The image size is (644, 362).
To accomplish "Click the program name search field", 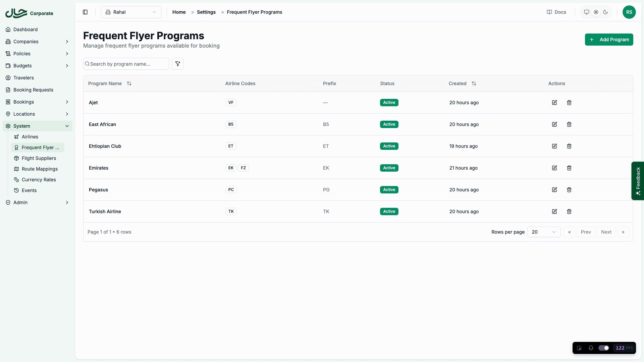I will (126, 64).
